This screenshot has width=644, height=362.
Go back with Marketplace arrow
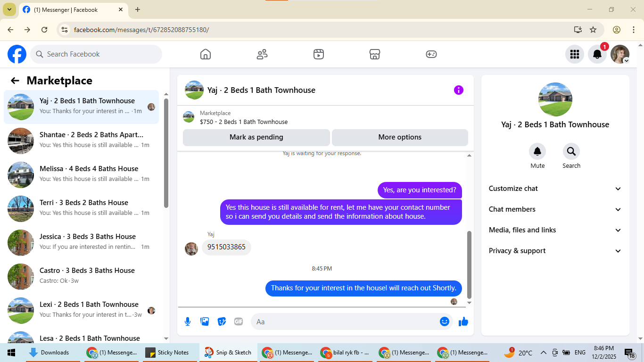pos(15,81)
